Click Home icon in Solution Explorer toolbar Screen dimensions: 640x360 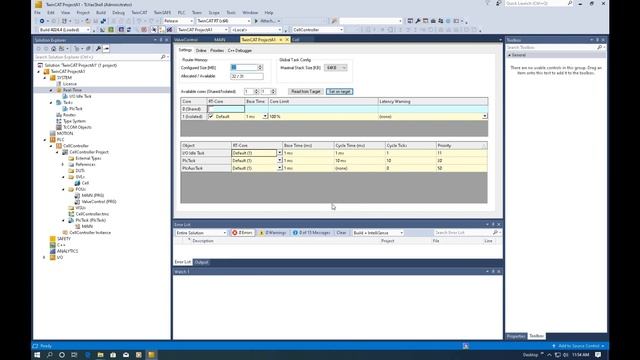[x=53, y=49]
